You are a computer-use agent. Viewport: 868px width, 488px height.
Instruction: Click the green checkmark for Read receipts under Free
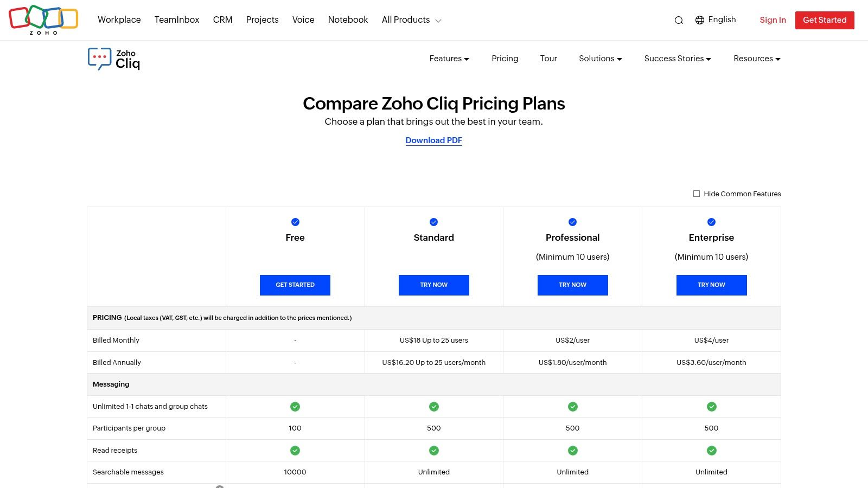[295, 450]
